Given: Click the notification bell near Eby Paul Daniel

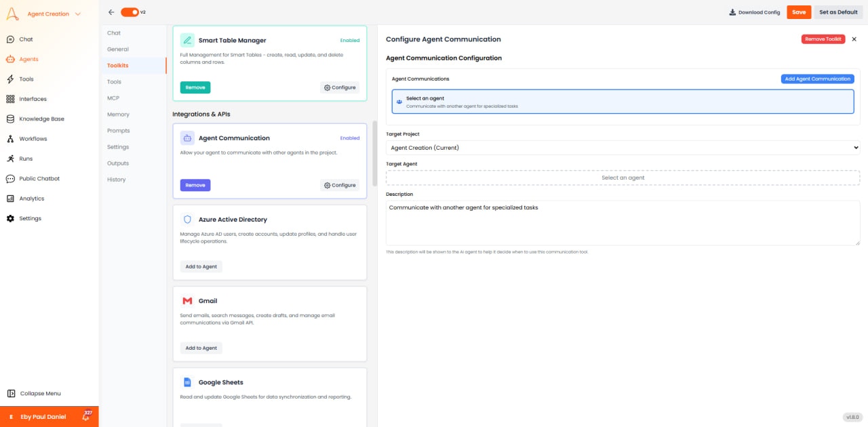Looking at the screenshot, I should pos(85,416).
